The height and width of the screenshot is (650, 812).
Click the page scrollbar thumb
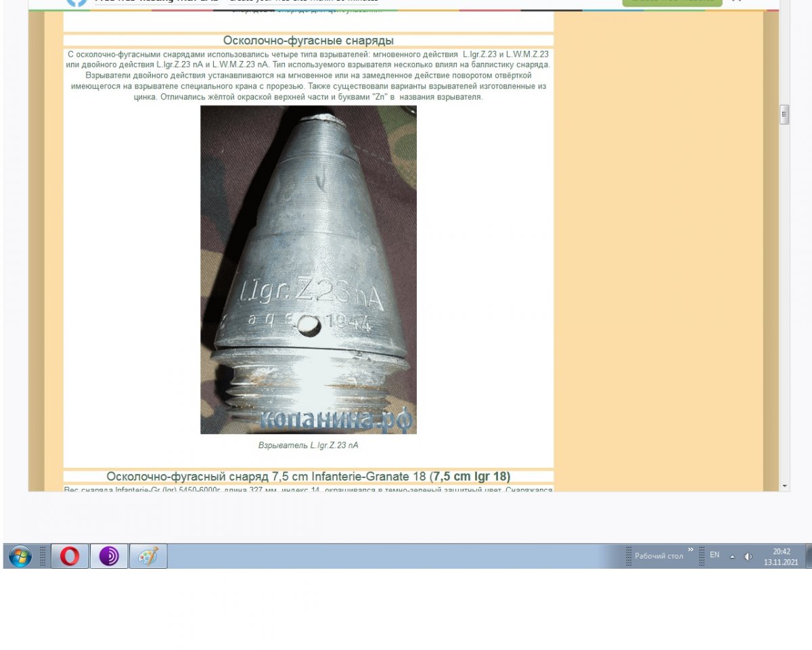click(x=784, y=114)
